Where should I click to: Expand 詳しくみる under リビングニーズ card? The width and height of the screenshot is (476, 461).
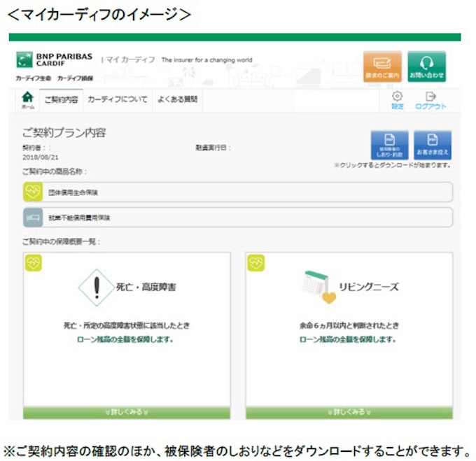tap(349, 412)
